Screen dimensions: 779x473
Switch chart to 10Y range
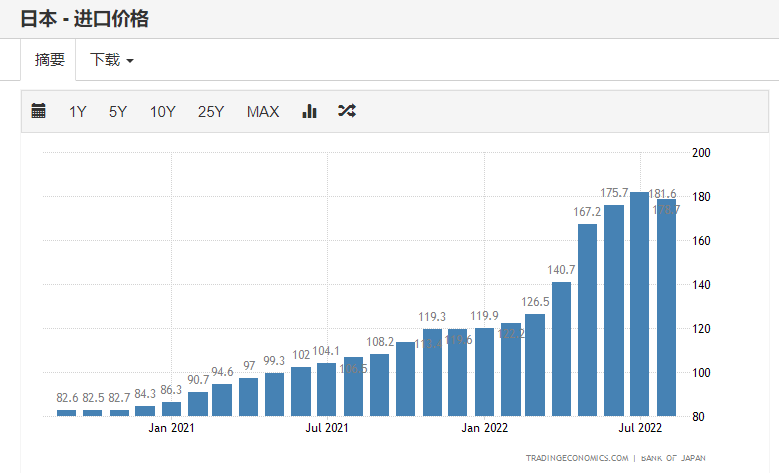pyautogui.click(x=163, y=111)
